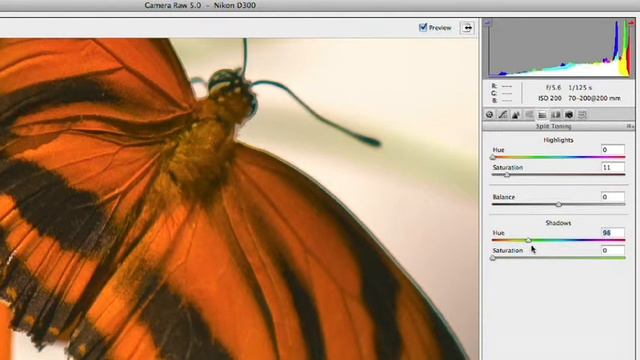This screenshot has width=640, height=360.
Task: Open the Lens Corrections tab icon
Action: point(556,115)
